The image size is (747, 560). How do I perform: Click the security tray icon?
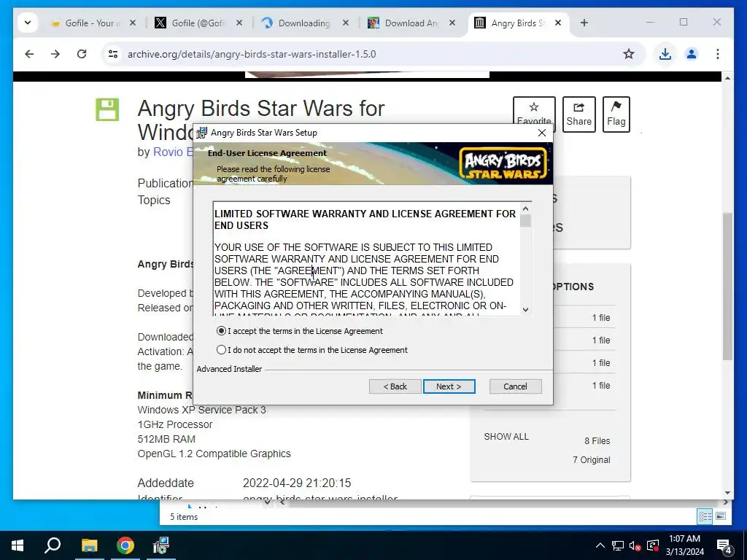point(653,545)
